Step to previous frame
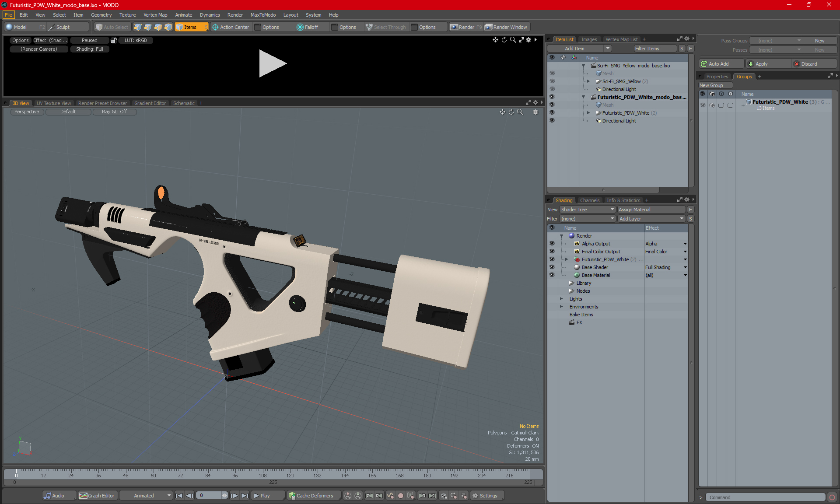The image size is (840, 504). coord(189,496)
